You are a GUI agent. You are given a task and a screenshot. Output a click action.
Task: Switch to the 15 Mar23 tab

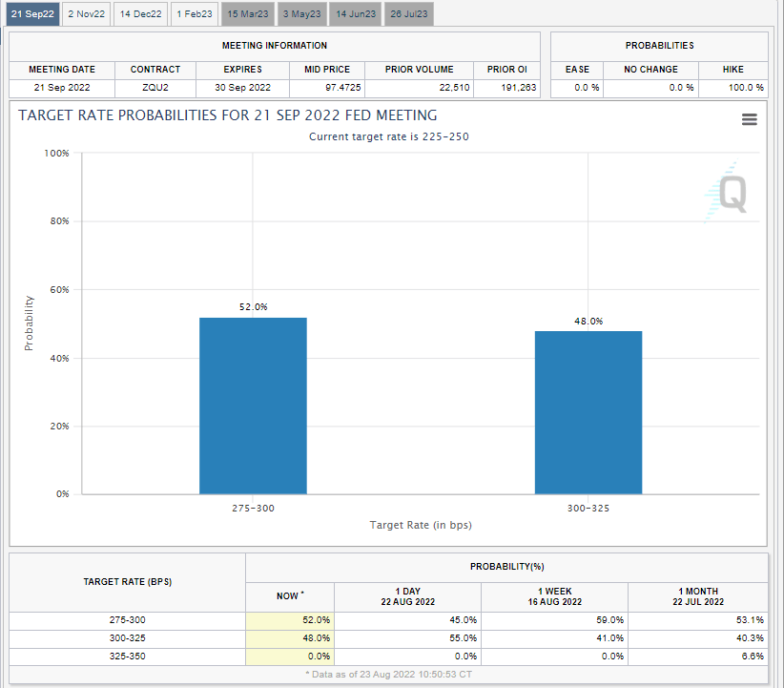(248, 14)
